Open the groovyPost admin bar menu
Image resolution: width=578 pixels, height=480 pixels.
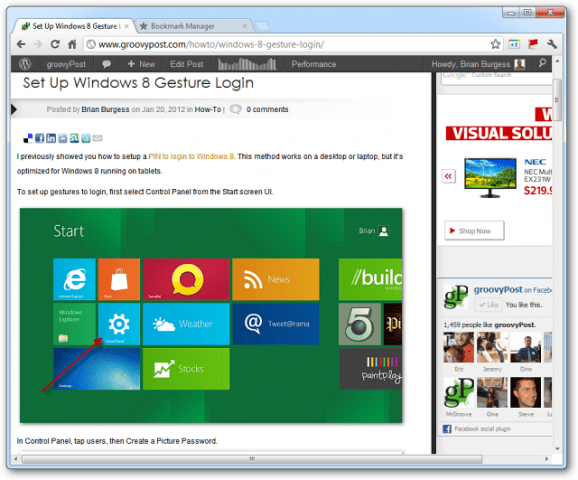pyautogui.click(x=66, y=64)
